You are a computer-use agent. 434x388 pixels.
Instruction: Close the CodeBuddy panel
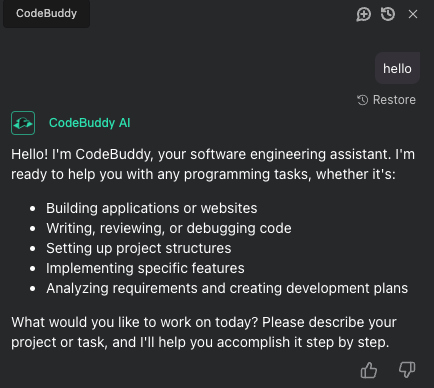(x=413, y=14)
